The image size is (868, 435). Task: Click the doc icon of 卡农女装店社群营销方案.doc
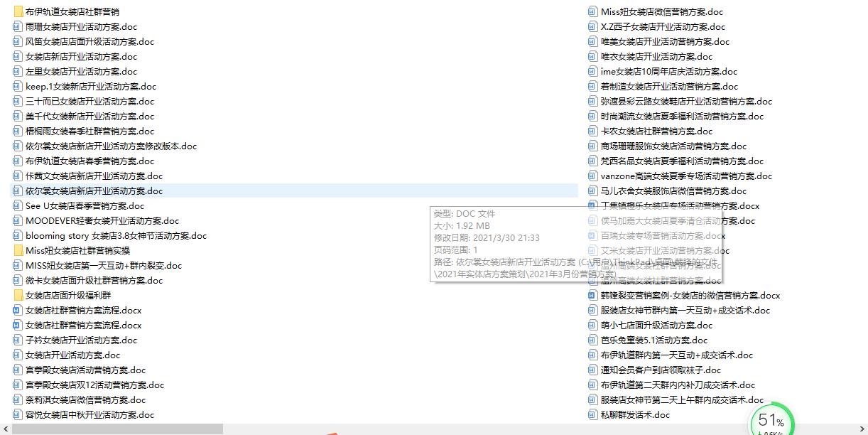(x=593, y=131)
